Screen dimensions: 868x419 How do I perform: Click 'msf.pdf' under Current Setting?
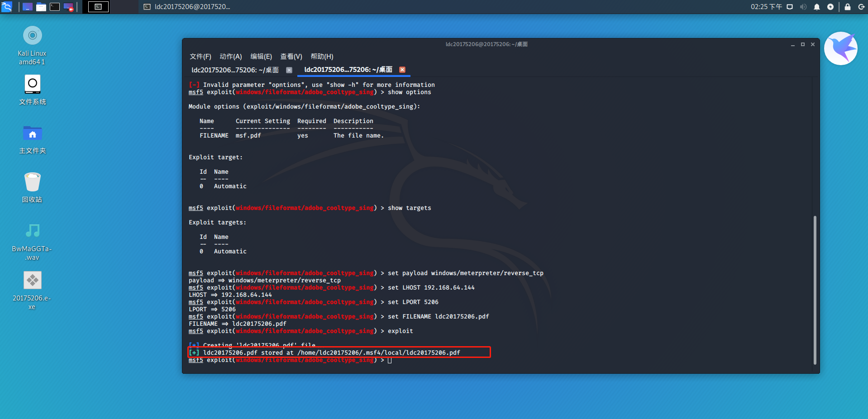tap(248, 136)
